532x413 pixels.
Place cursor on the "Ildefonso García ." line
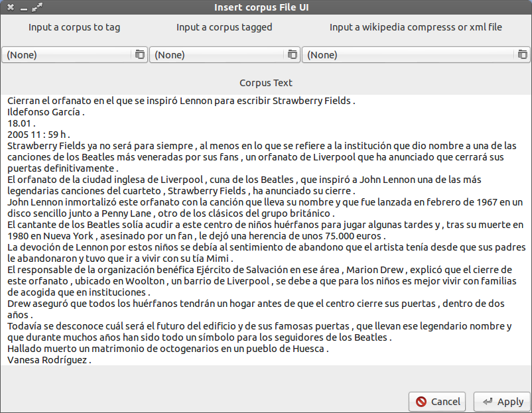(x=46, y=112)
